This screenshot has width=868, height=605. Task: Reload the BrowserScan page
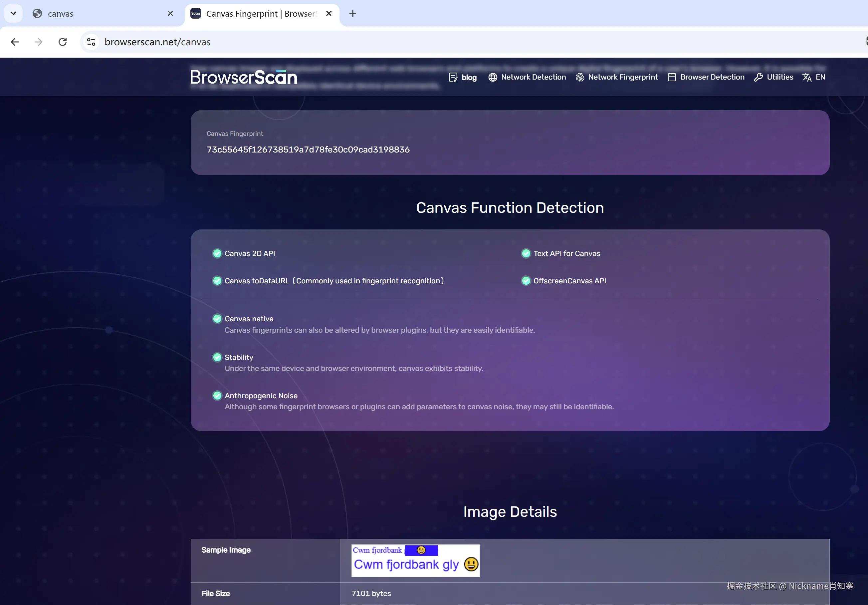coord(63,42)
